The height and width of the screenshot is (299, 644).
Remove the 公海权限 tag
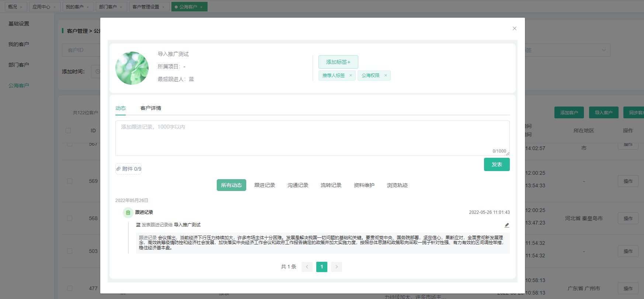point(386,76)
